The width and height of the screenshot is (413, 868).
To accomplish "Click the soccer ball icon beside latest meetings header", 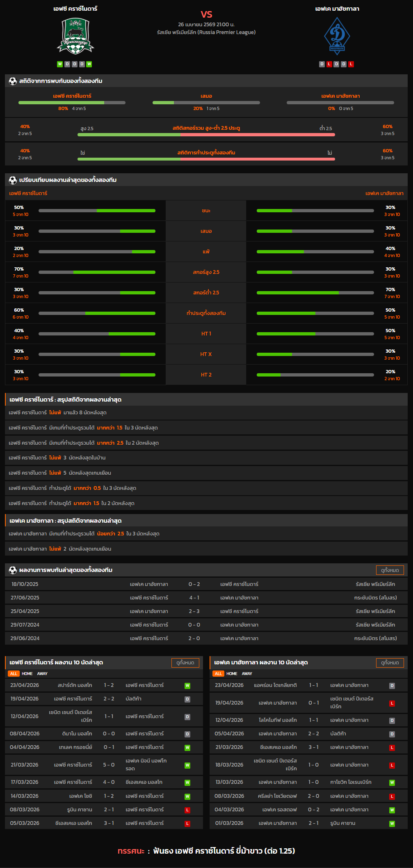I will tap(13, 570).
